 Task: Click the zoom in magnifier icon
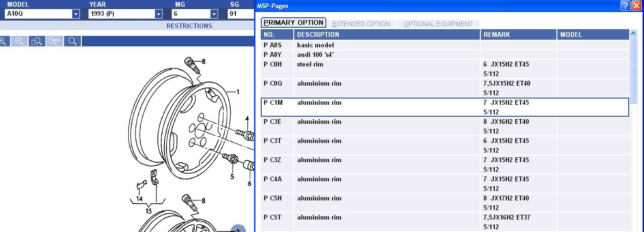point(2,41)
